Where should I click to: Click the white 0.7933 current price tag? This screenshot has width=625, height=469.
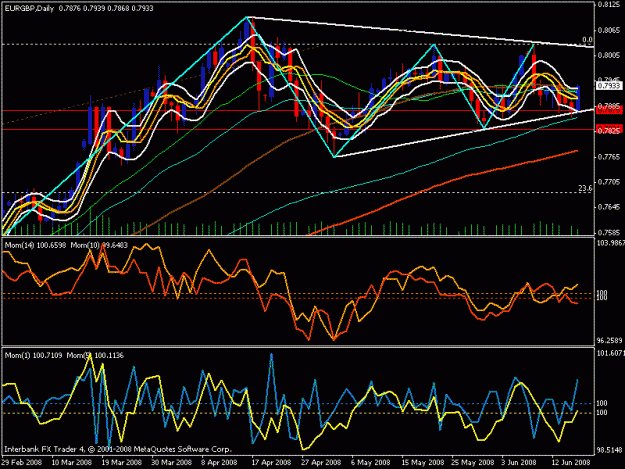[609, 86]
